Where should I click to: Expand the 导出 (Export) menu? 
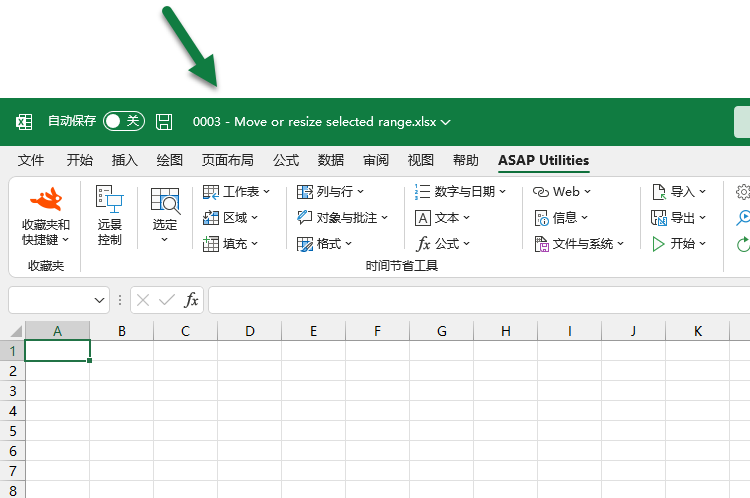679,218
